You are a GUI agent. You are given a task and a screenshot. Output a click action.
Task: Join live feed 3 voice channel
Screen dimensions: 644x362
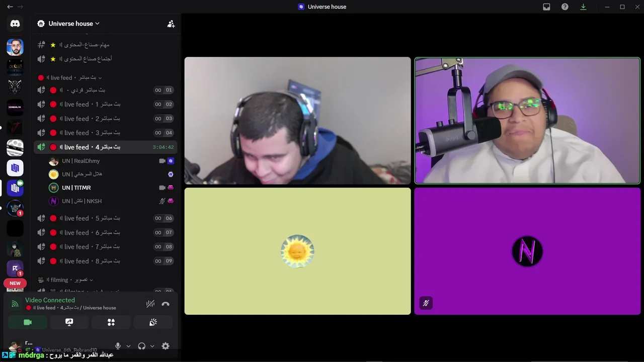[x=106, y=133]
